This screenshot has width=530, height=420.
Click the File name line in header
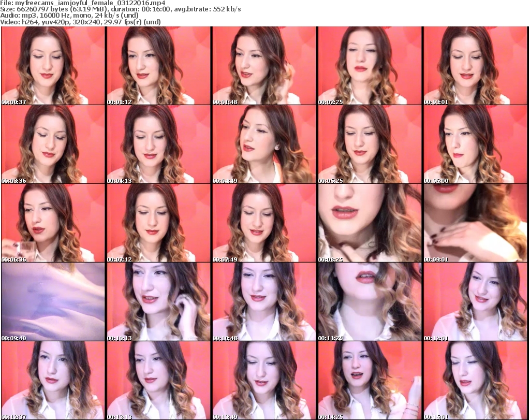tap(83, 3)
